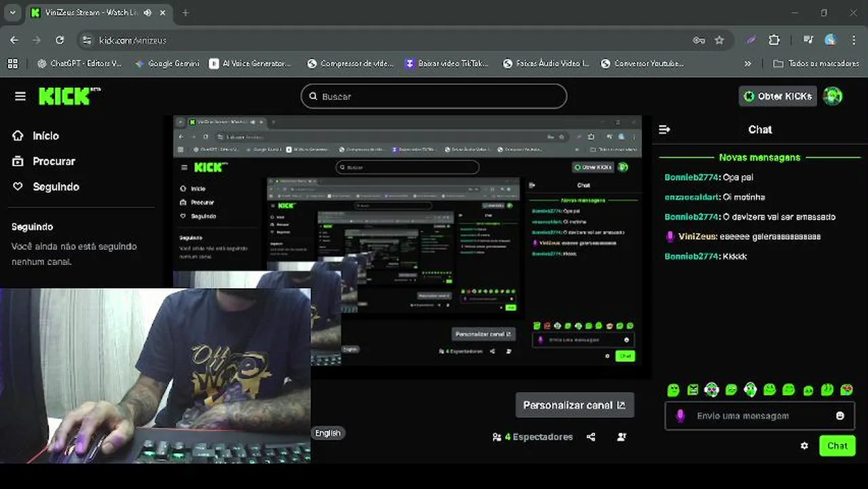868x489 pixels.
Task: Click the password key icon in address bar
Action: pos(699,40)
